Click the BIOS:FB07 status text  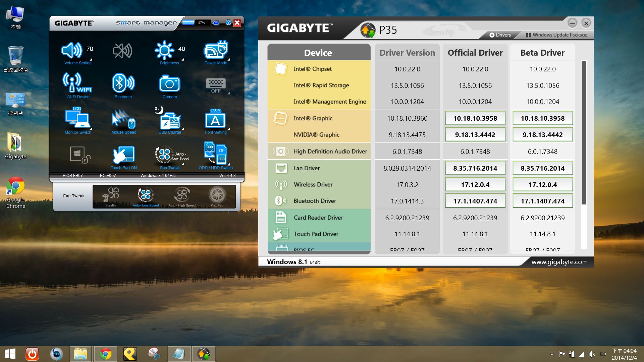click(x=72, y=176)
